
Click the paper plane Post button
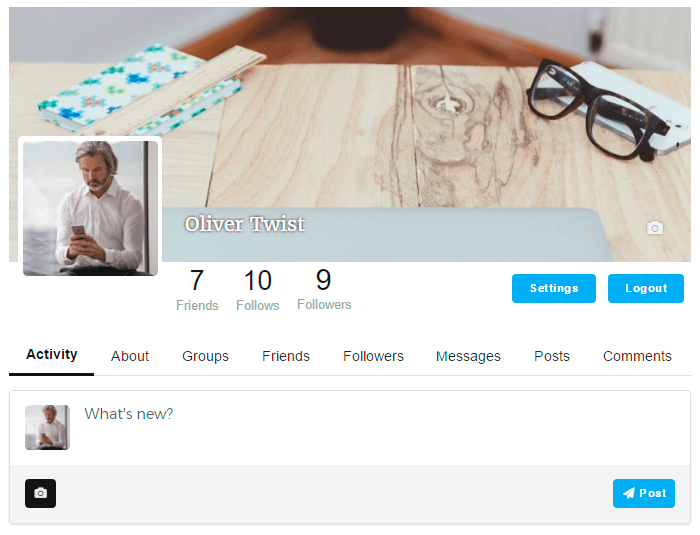click(x=643, y=493)
